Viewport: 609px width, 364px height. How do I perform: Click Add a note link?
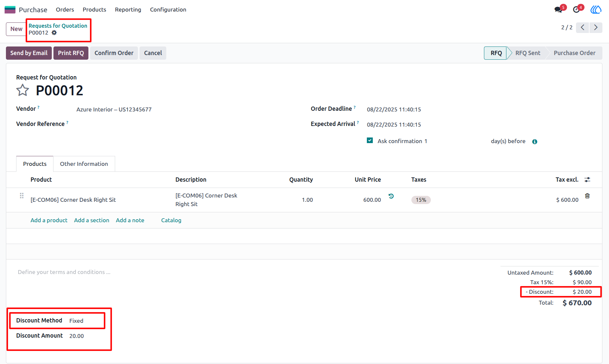click(130, 220)
